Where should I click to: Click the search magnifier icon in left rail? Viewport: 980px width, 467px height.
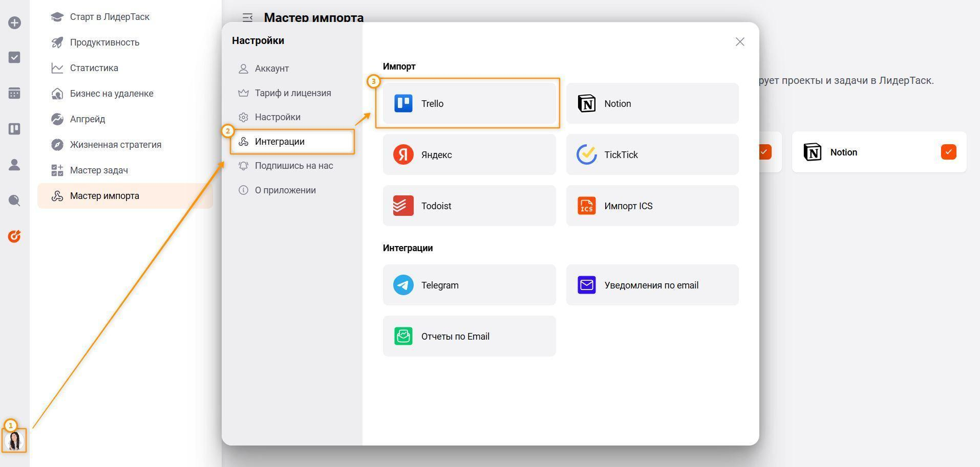tap(14, 201)
